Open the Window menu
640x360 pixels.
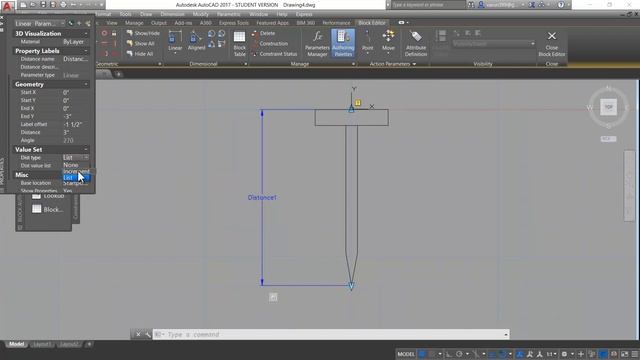pyautogui.click(x=259, y=14)
